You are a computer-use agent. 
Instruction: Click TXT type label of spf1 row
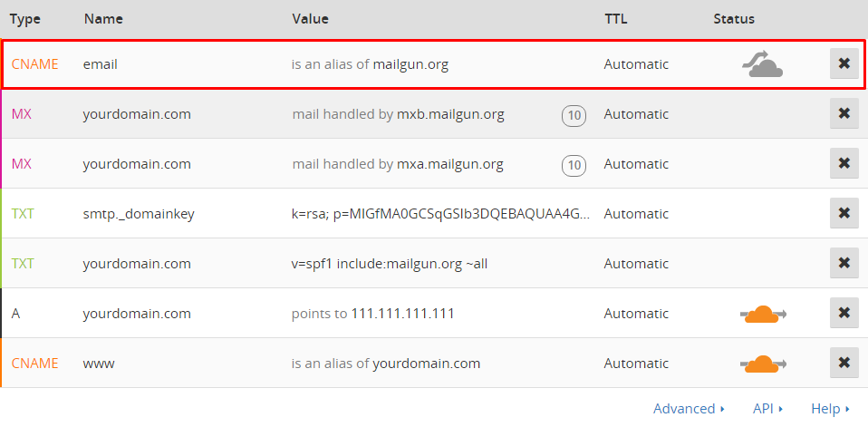pos(22,264)
